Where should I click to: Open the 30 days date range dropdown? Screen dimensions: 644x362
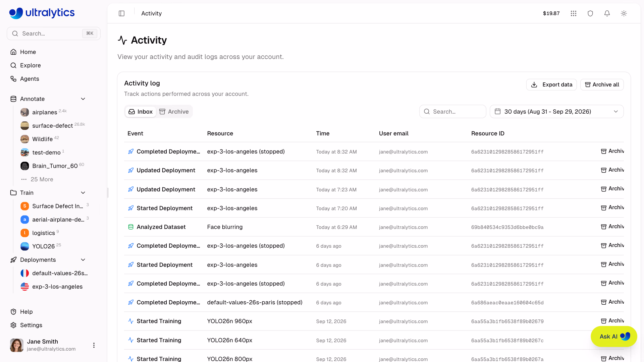pos(557,112)
